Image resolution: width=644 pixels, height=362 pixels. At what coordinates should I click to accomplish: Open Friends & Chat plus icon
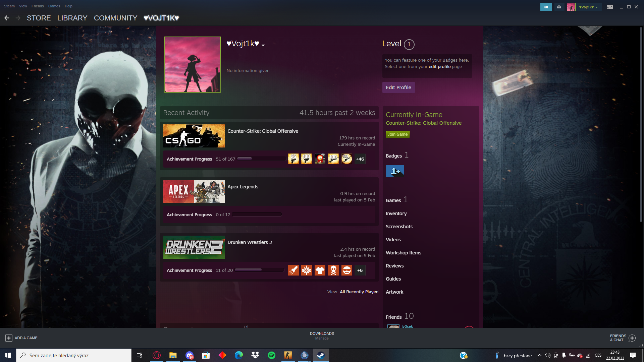(632, 338)
